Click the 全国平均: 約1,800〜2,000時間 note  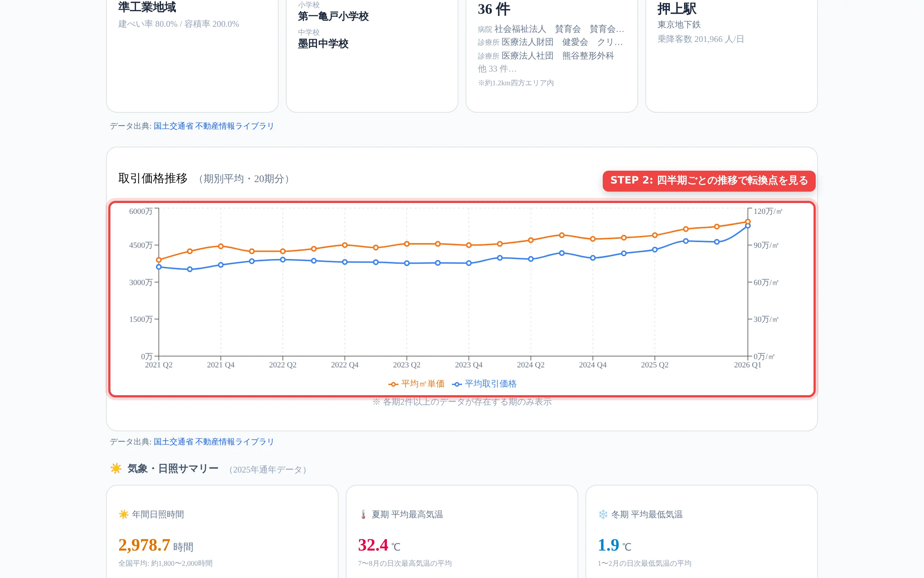click(x=165, y=564)
